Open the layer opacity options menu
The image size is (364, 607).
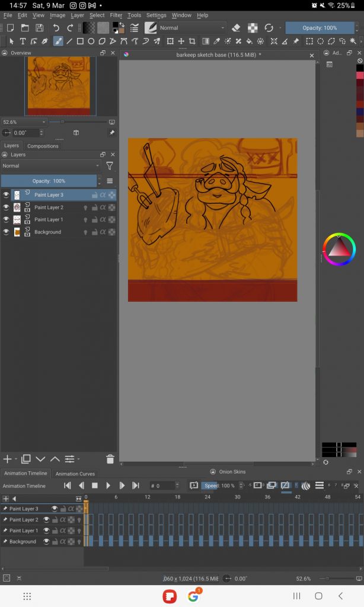(110, 181)
